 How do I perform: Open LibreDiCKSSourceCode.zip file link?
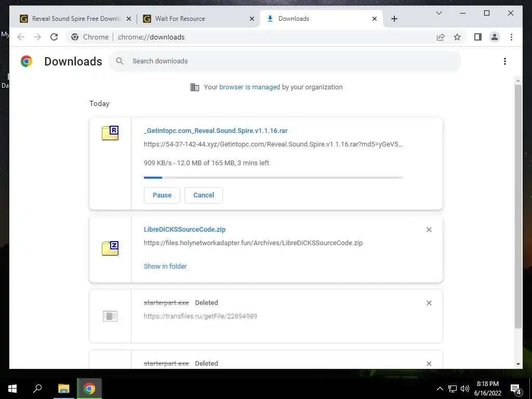pyautogui.click(x=184, y=229)
